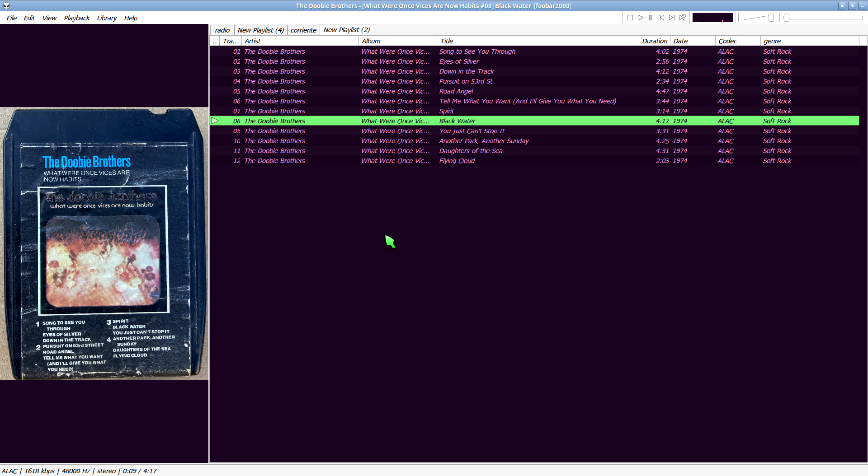Click the 2:03 duration of Flying Cloud
Viewport: 868px width, 476px height.
point(662,161)
